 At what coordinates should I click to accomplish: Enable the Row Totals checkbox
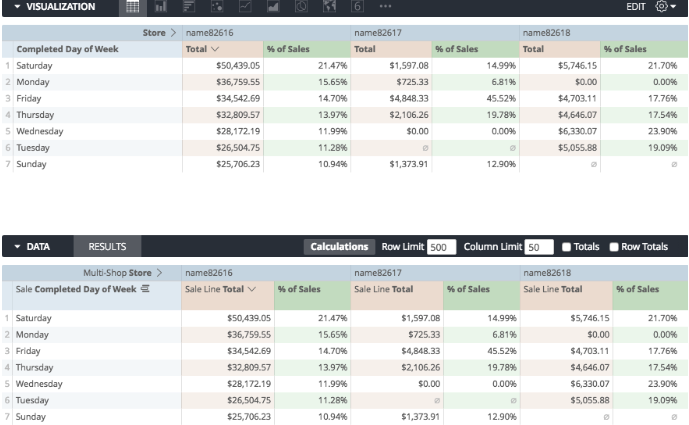tap(614, 247)
